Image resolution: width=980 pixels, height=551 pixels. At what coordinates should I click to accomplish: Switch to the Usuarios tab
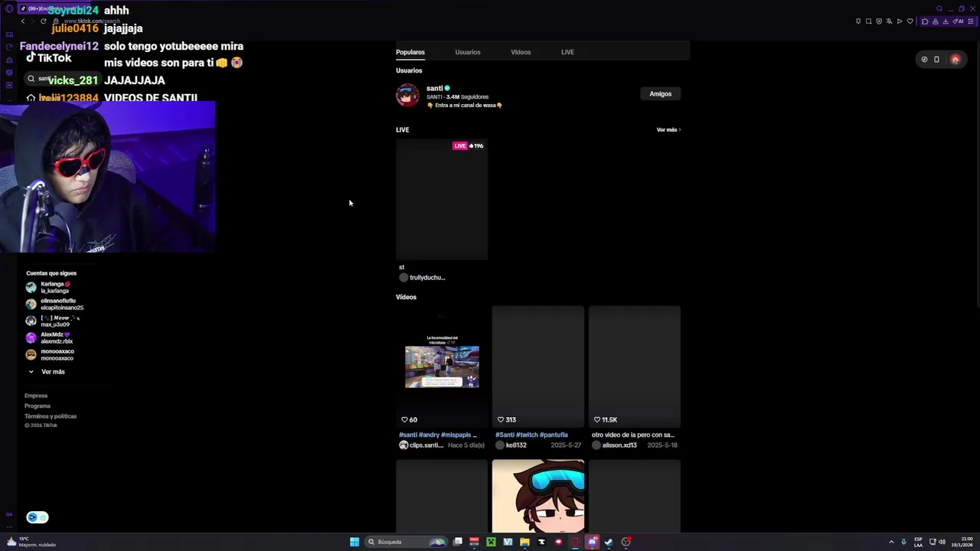click(468, 52)
